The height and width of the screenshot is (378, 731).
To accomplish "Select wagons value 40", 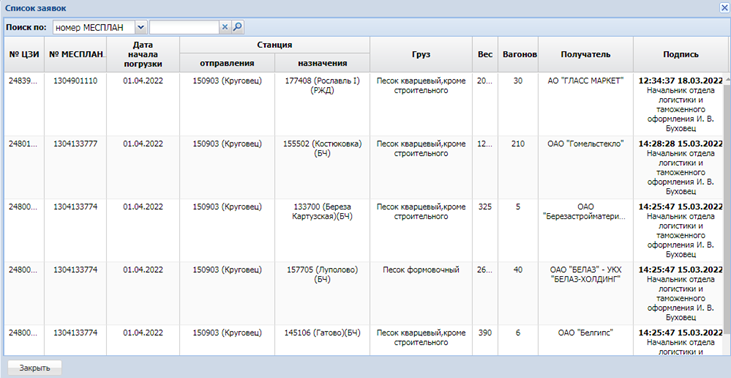I will pyautogui.click(x=518, y=269).
